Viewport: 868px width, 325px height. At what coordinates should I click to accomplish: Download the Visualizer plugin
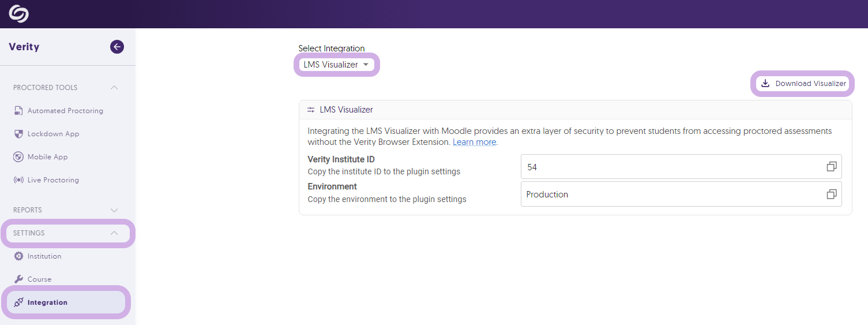point(803,84)
